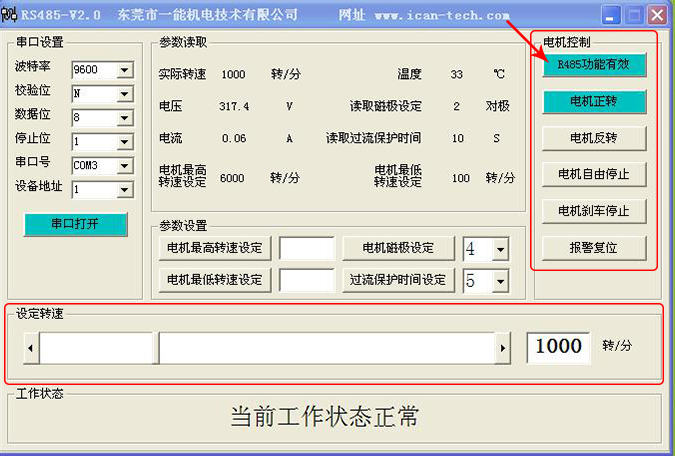Click the R485功能有效 button
The image size is (675, 456).
click(x=594, y=65)
